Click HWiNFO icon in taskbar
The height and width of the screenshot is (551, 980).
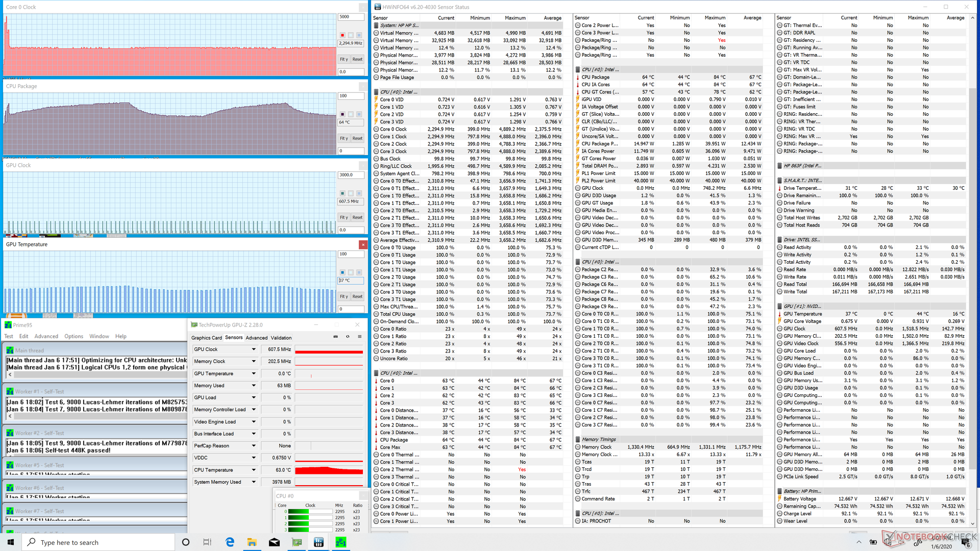coord(318,542)
